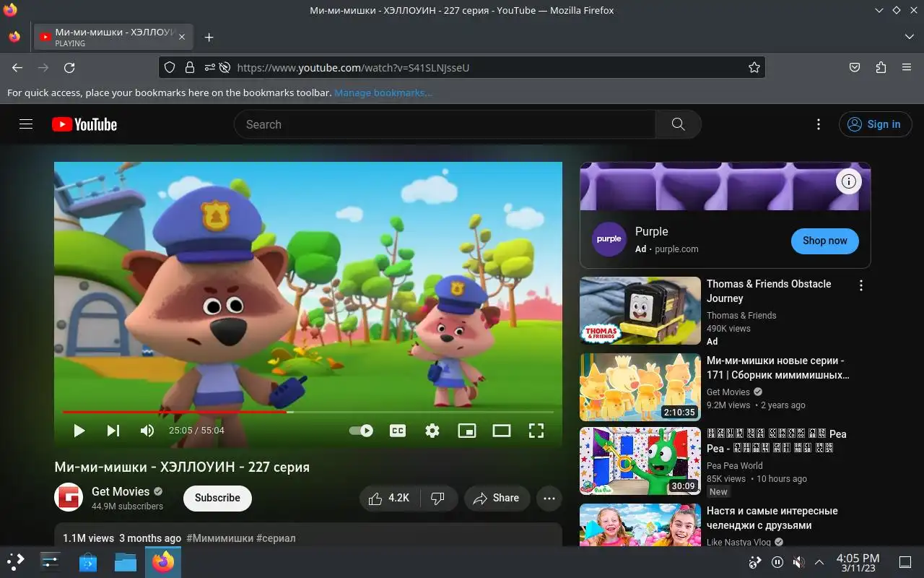Subscribe to Get Movies channel

pyautogui.click(x=217, y=498)
